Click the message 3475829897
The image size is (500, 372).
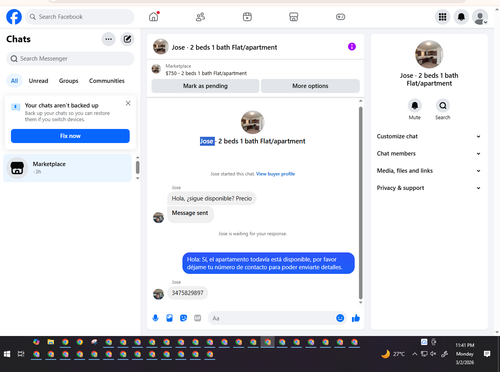(x=187, y=293)
